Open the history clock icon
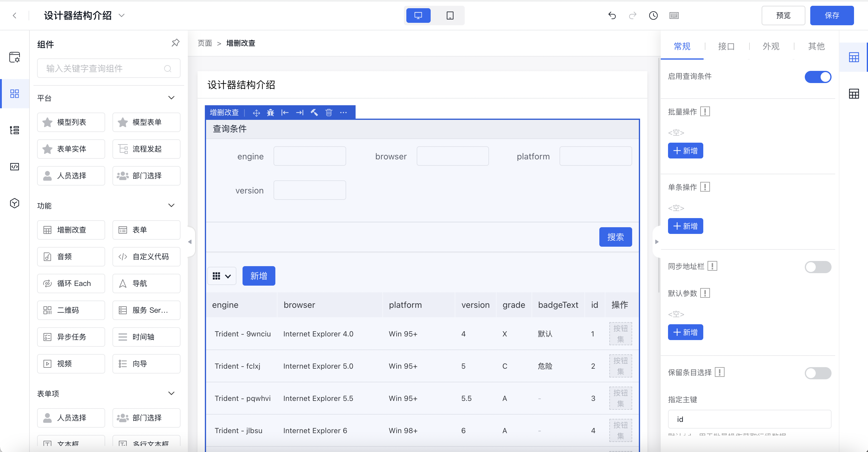The height and width of the screenshot is (452, 868). point(653,16)
